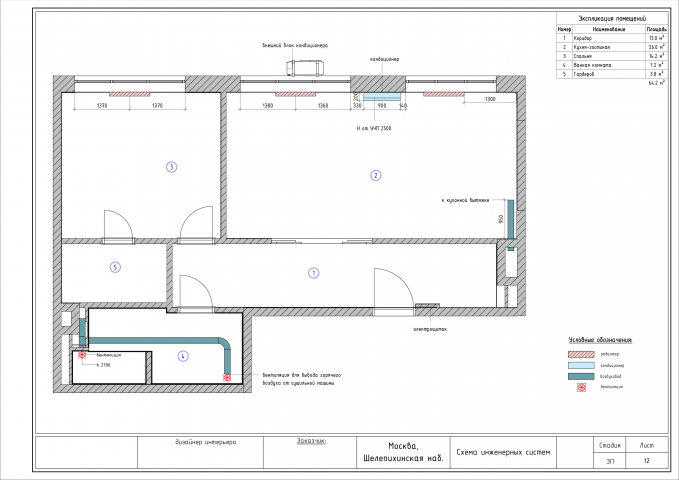Image resolution: width=679 pixels, height=480 pixels.
Task: Click the 'кондиционер' legend label
Action: point(612,366)
